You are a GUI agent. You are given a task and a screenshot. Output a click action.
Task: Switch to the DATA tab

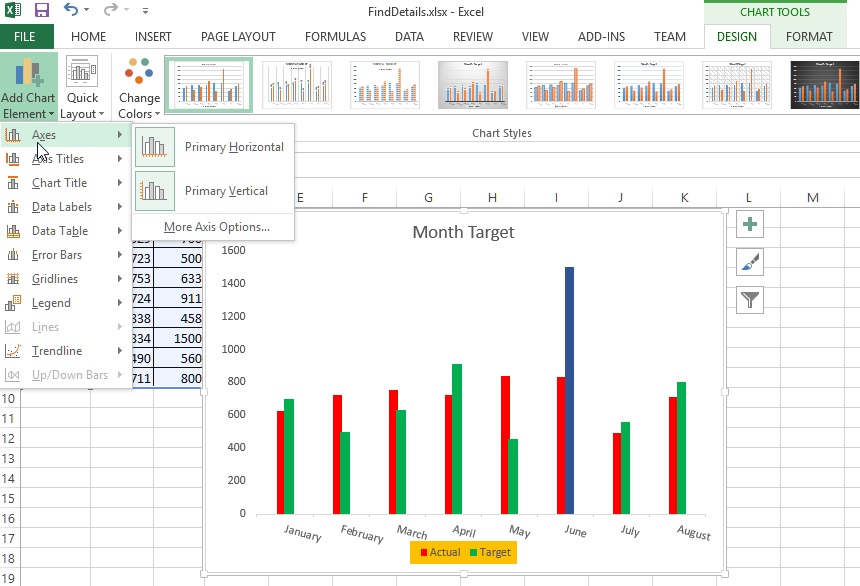click(409, 37)
